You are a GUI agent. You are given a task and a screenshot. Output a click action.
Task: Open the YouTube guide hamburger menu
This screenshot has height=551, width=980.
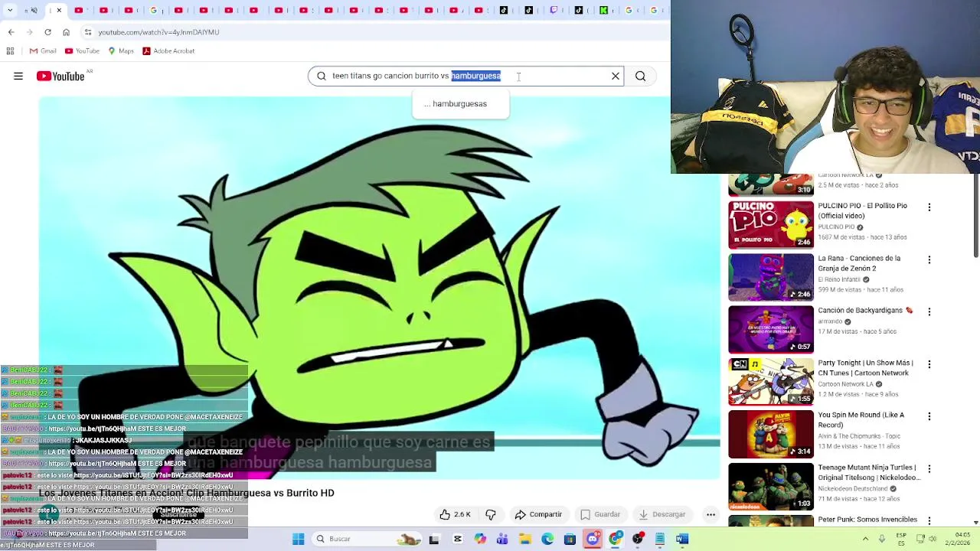[x=18, y=76]
